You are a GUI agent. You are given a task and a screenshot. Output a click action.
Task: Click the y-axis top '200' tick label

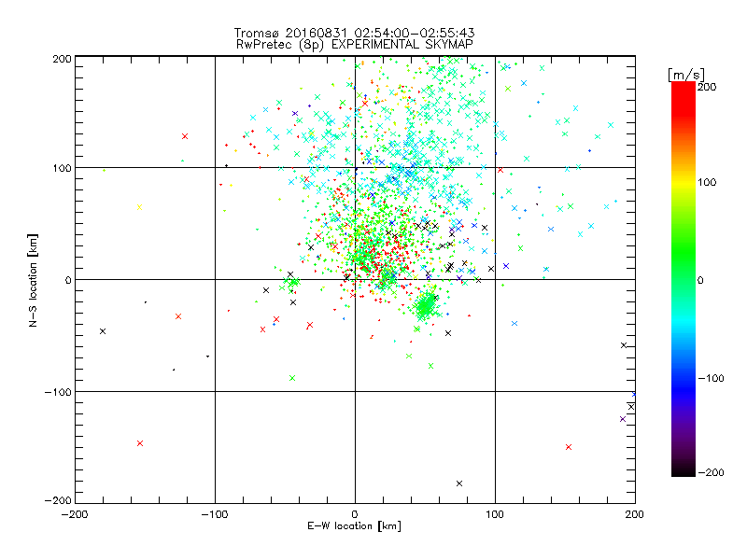coord(62,59)
